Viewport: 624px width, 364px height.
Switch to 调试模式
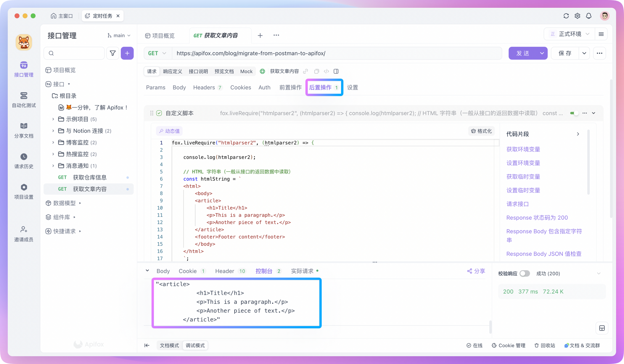[x=195, y=345]
